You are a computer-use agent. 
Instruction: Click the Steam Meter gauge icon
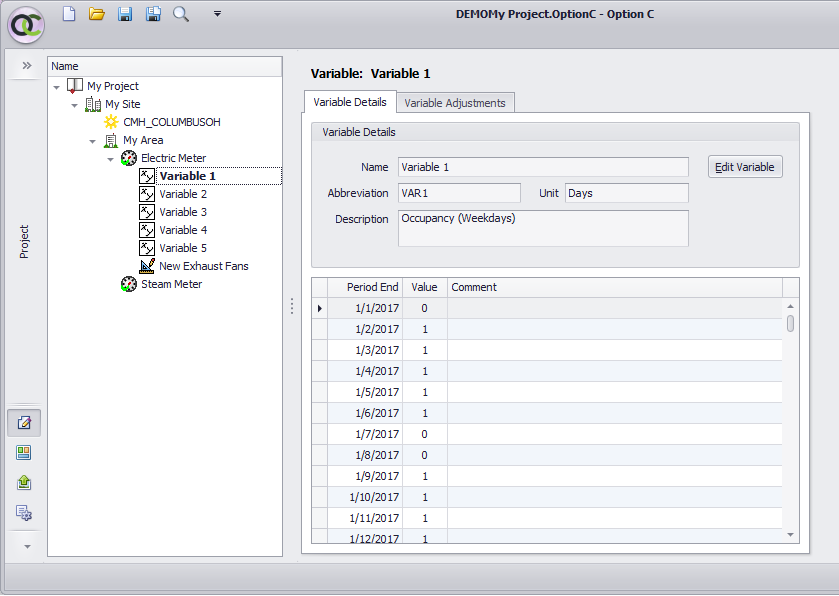(x=129, y=284)
